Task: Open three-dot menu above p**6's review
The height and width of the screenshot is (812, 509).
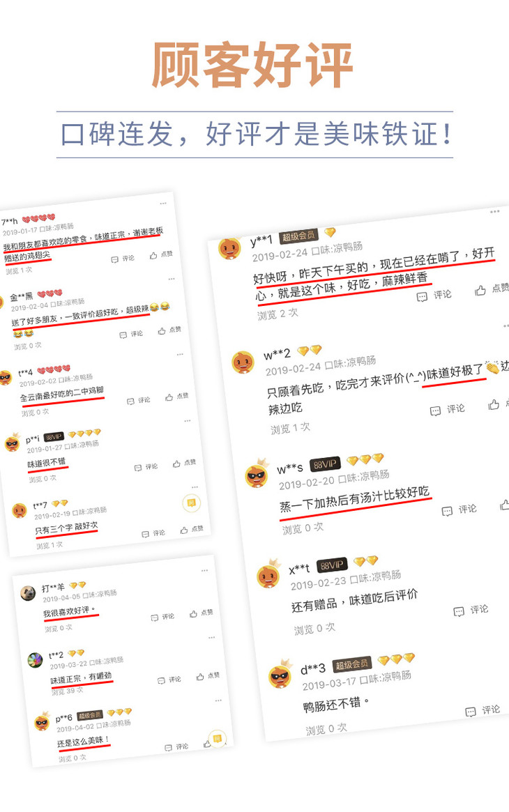Action: click(x=218, y=700)
